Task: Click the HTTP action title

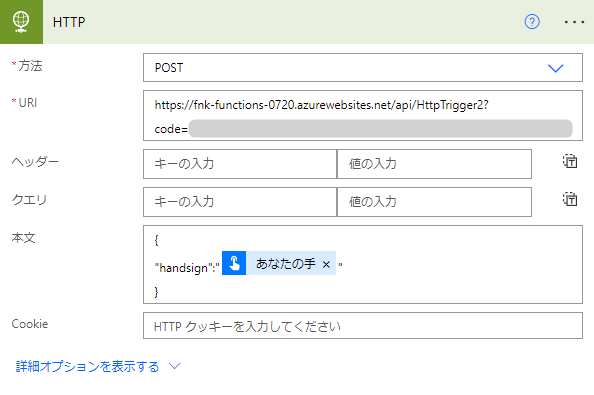Action: 69,22
